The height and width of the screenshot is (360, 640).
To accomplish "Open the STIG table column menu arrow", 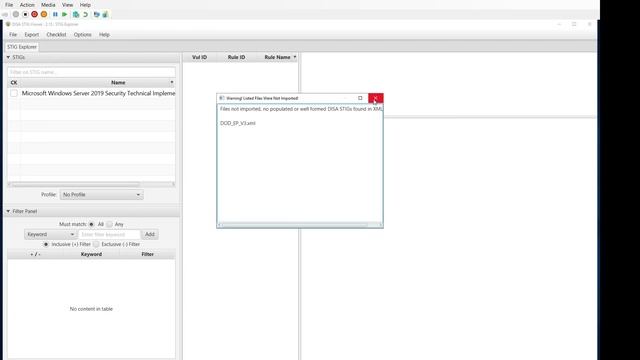I will [172, 82].
